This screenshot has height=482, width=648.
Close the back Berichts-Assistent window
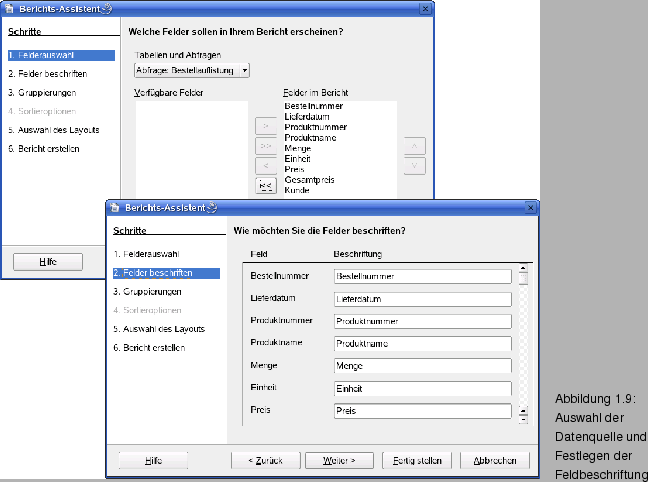coord(425,9)
